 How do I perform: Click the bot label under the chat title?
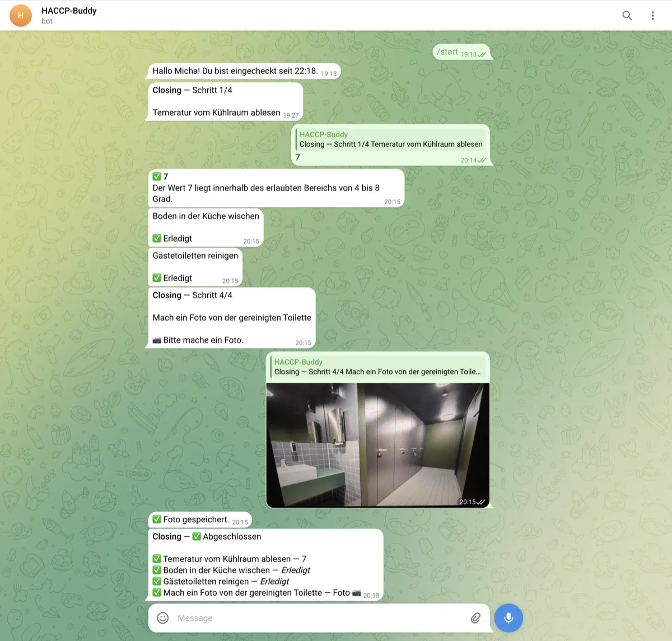(x=47, y=21)
